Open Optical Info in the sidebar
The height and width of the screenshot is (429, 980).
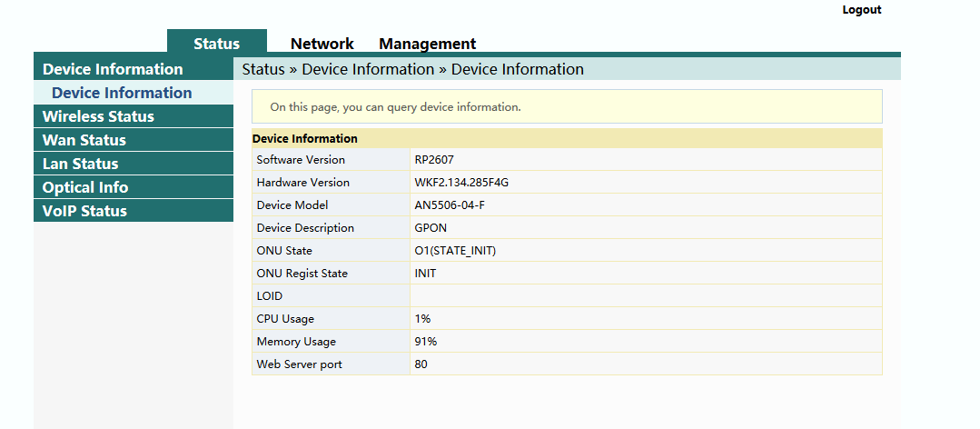tap(134, 187)
